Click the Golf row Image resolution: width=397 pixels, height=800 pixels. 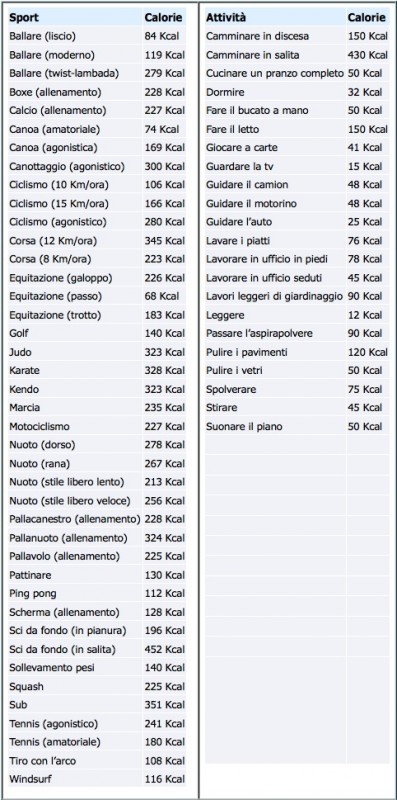click(x=97, y=334)
